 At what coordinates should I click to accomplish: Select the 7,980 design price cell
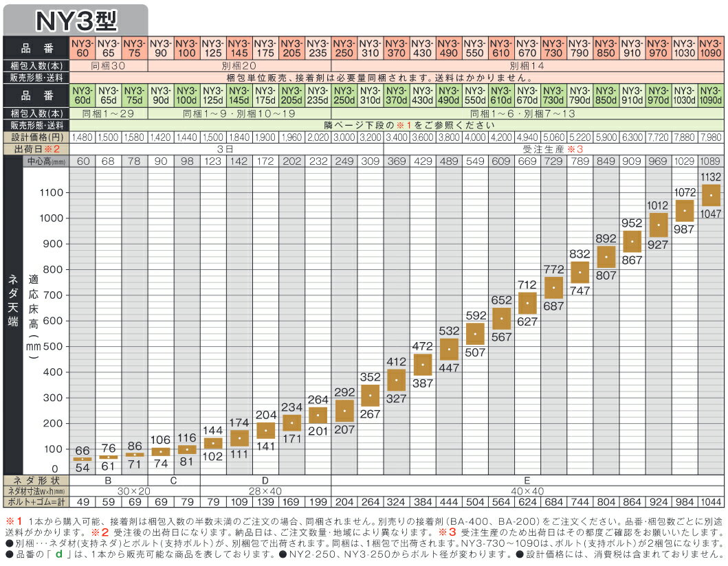710,137
